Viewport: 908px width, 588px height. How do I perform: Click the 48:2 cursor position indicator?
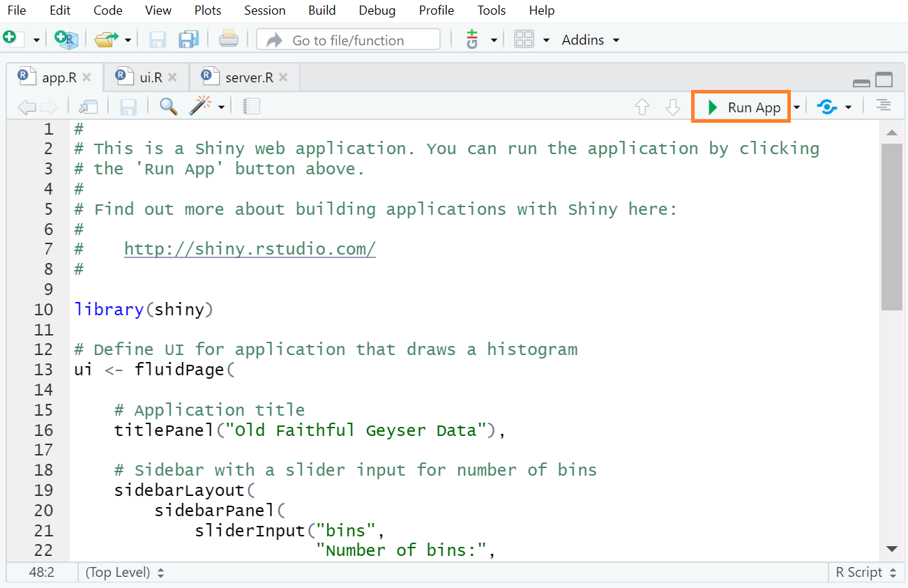click(42, 573)
